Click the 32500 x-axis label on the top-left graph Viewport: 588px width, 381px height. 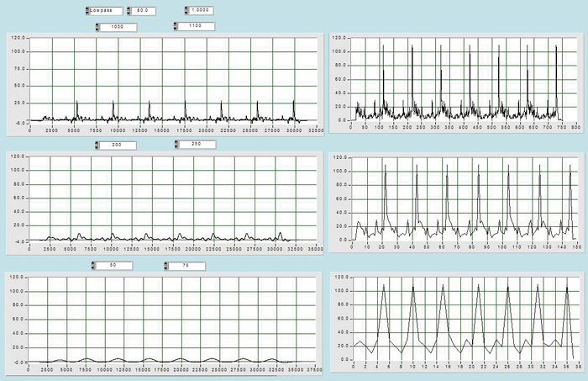point(316,130)
